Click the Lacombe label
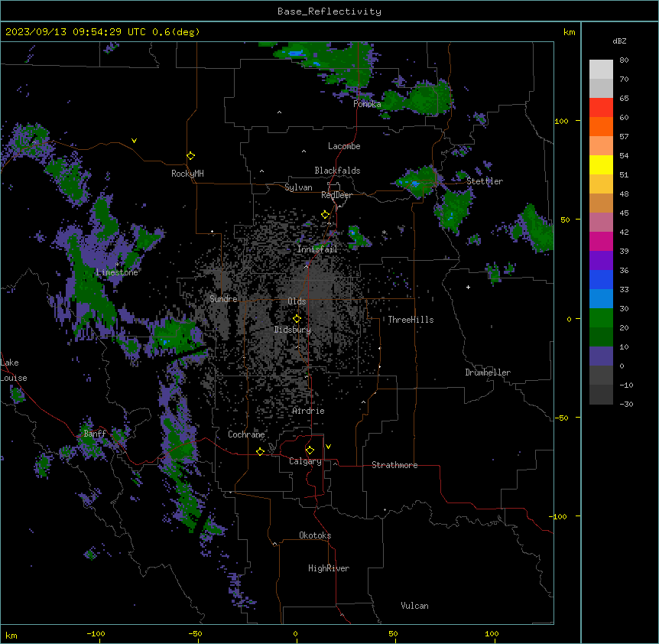659x644 pixels. pos(344,146)
